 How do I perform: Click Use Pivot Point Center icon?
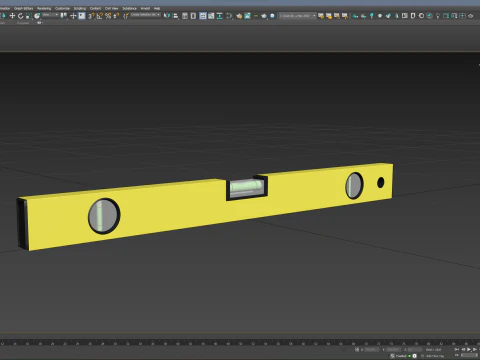[64, 16]
